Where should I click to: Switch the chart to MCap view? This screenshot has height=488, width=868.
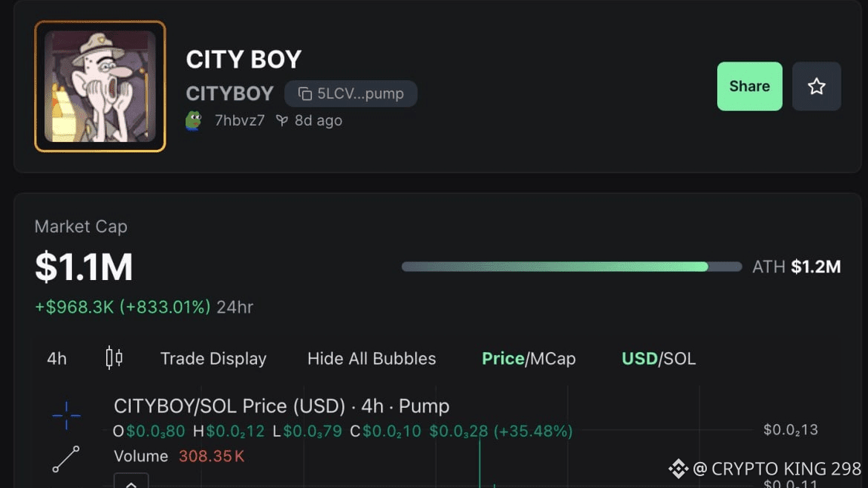(x=552, y=359)
